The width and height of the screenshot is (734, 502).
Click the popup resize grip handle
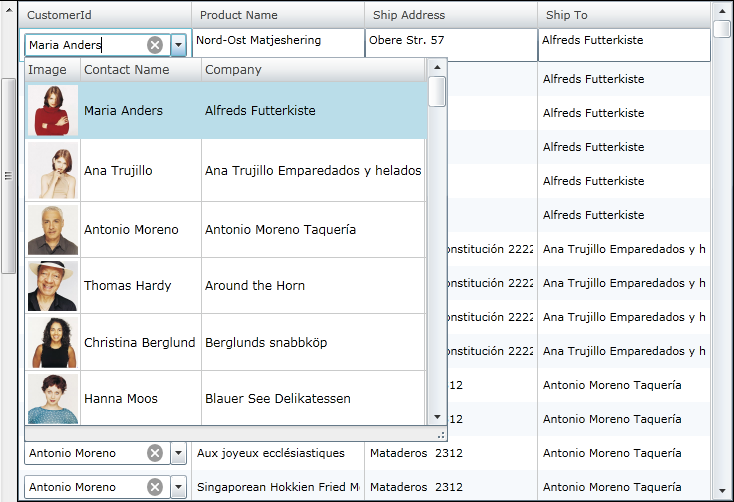tap(440, 435)
